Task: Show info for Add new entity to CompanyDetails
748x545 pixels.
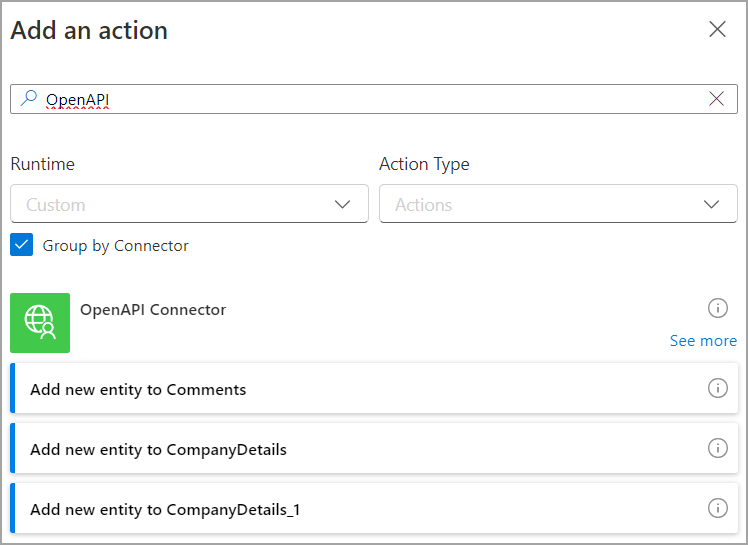Action: coord(717,448)
